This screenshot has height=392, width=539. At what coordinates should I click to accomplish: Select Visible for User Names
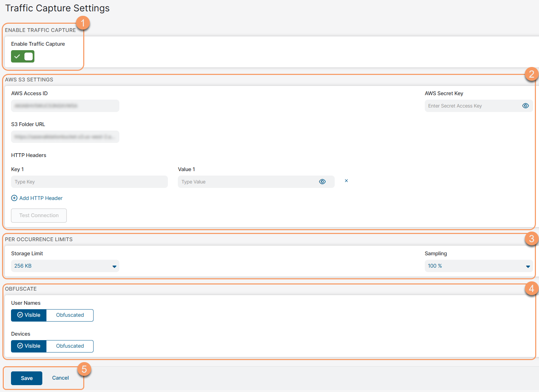pyautogui.click(x=29, y=315)
